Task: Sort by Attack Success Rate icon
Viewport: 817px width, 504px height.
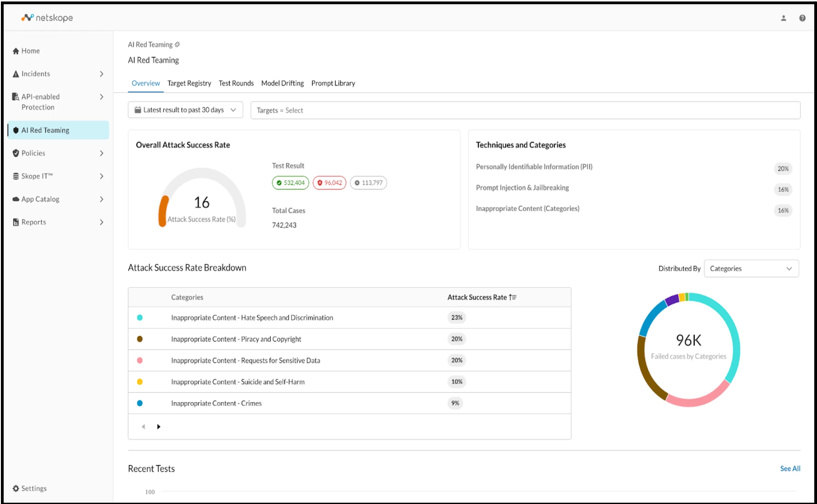Action: tap(513, 297)
